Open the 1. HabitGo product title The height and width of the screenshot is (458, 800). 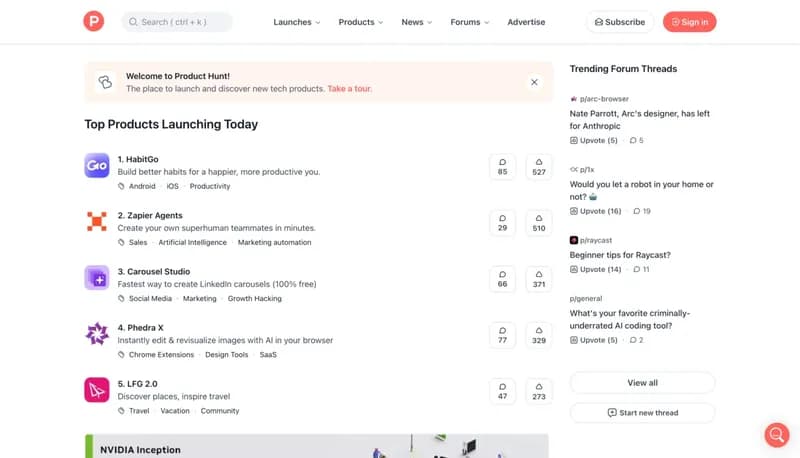(138, 159)
